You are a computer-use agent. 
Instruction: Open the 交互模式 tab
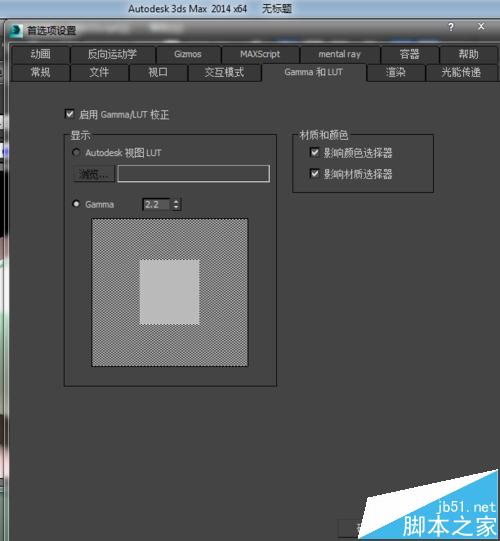(224, 72)
